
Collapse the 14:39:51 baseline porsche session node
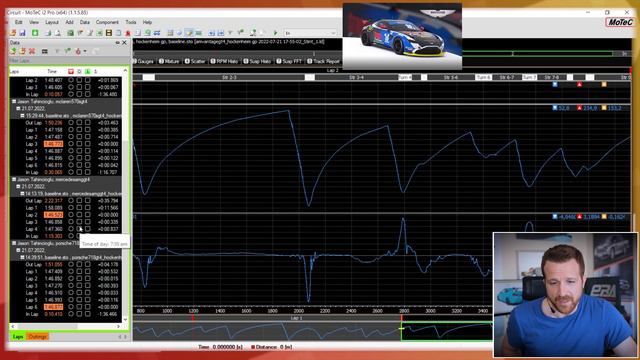click(22, 258)
